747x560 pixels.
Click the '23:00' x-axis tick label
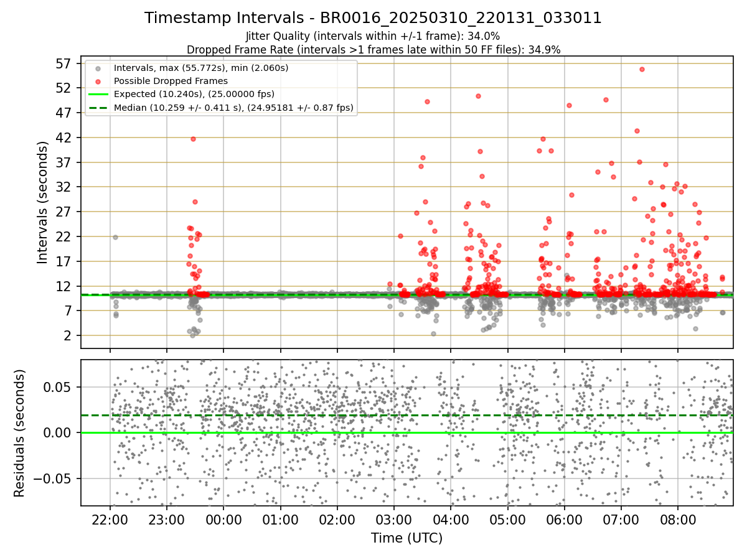[167, 519]
